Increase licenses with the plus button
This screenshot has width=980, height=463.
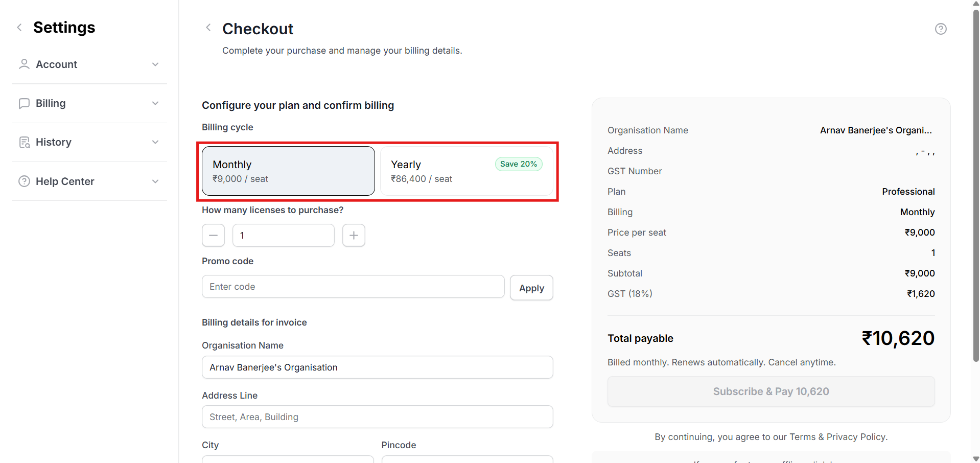coord(354,236)
